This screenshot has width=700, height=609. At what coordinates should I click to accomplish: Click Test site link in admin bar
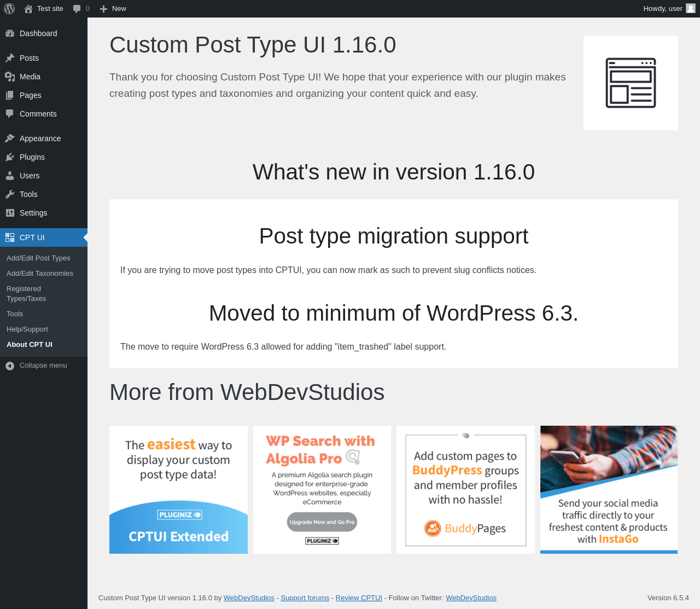(50, 9)
